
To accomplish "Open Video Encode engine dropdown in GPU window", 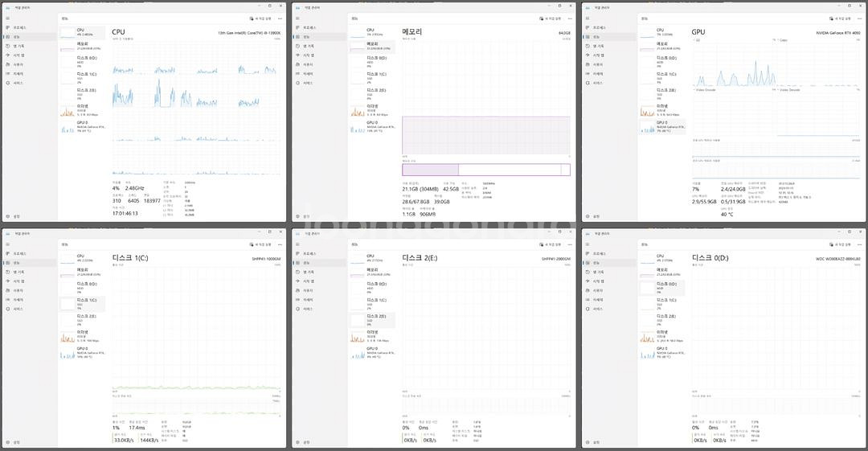I will [x=705, y=90].
